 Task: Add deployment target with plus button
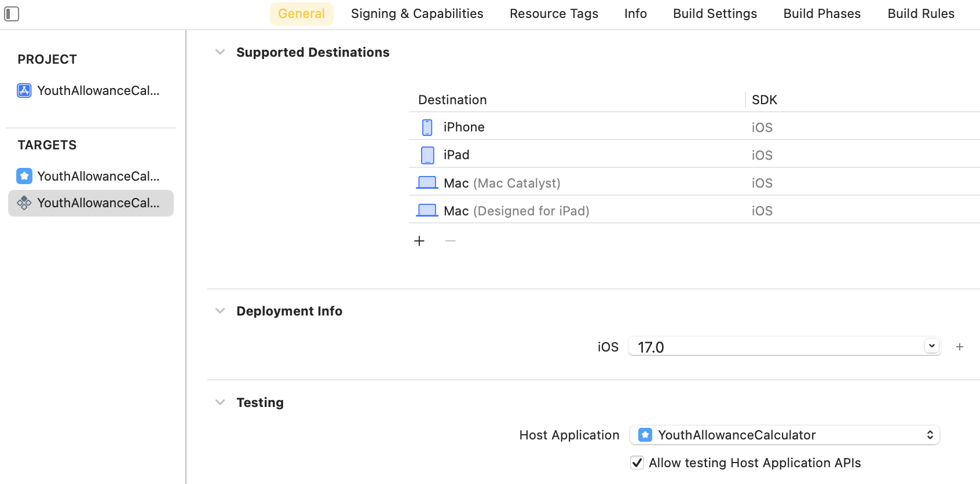(960, 347)
